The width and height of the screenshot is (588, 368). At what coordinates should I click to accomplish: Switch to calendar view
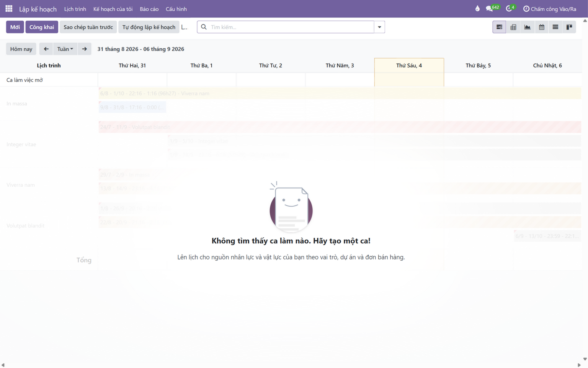click(542, 27)
